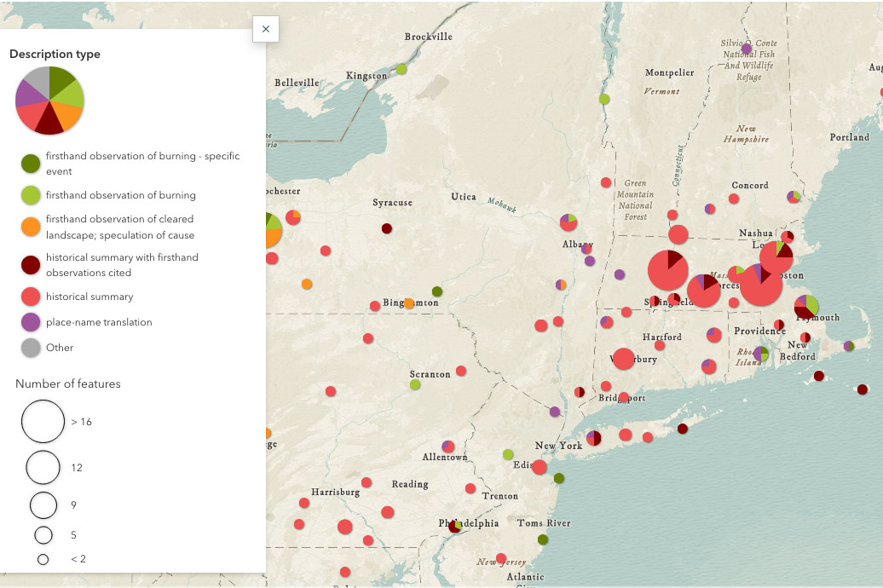This screenshot has height=588, width=883.
Task: Click the large red circle at Waterbury
Action: [623, 359]
